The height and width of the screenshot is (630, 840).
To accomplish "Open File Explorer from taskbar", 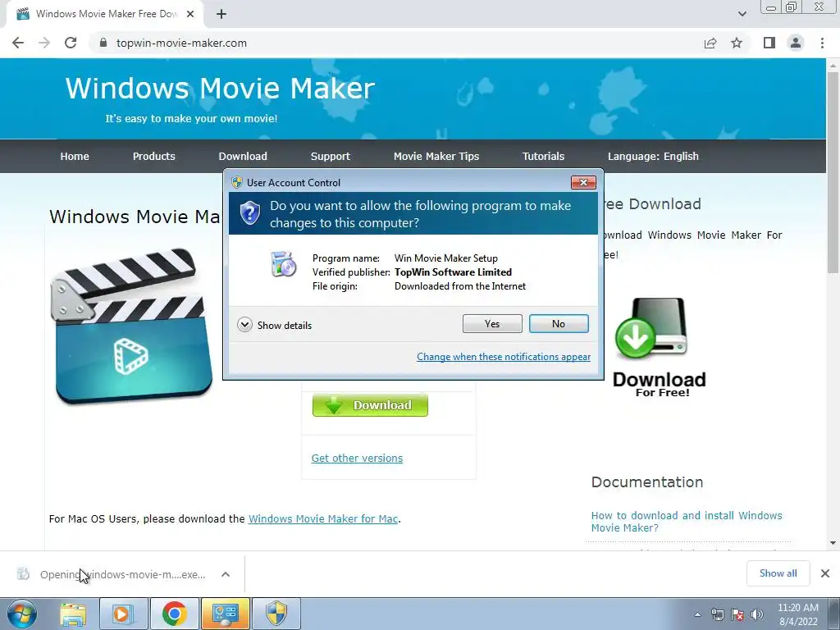I will tap(73, 614).
